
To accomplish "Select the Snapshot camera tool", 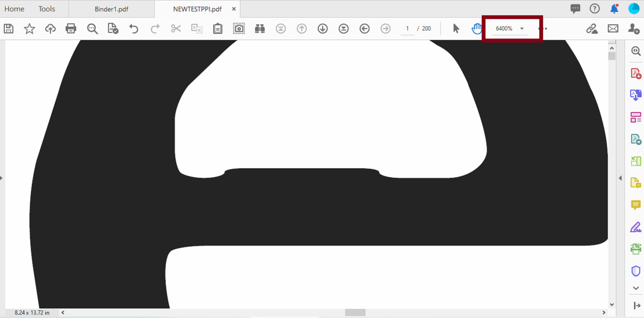I will [239, 28].
